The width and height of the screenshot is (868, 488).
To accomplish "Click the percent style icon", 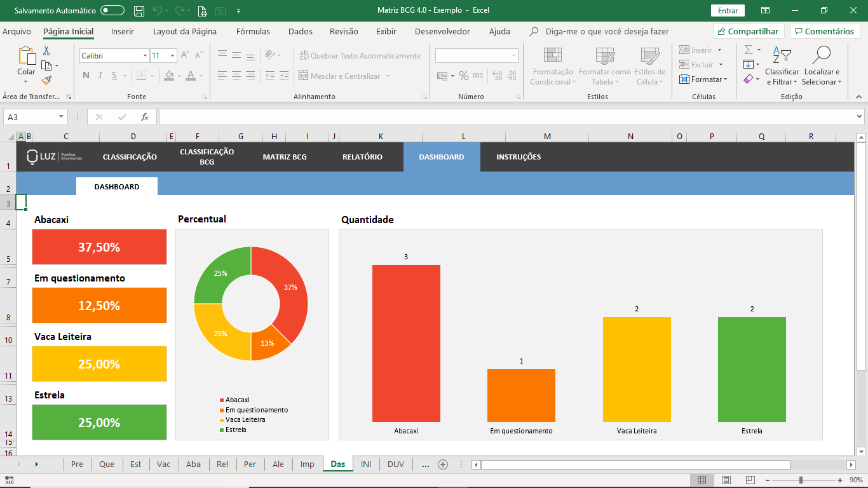I will pos(464,76).
